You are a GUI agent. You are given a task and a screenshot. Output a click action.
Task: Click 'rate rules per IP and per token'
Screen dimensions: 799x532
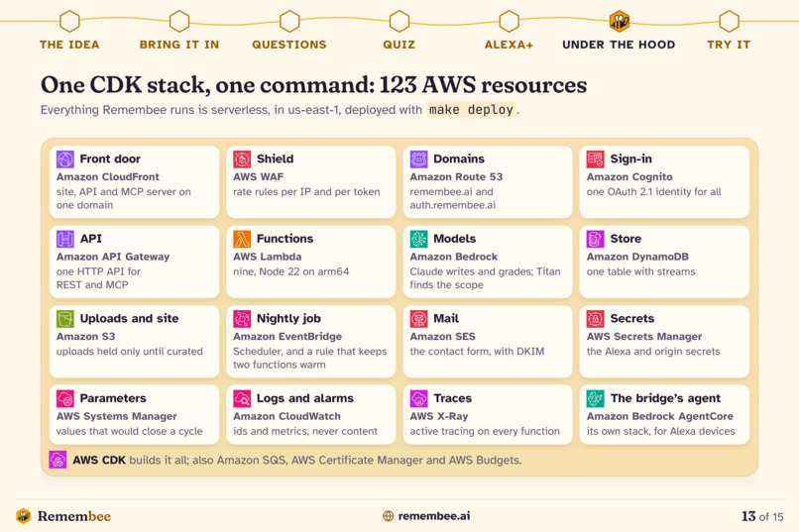[x=306, y=191]
